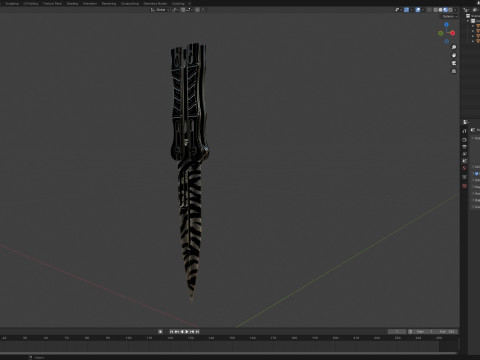Open the Tool properties tab
The image size is (480, 360).
coord(465,131)
